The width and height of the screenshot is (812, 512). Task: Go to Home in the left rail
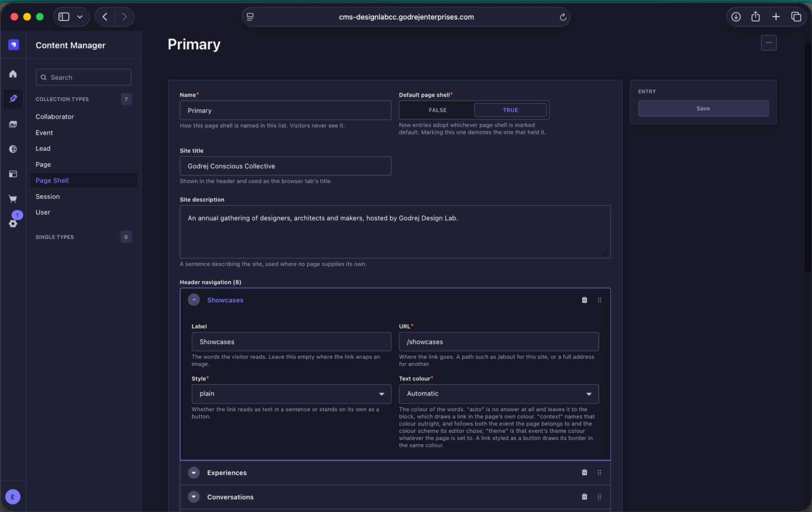[13, 74]
